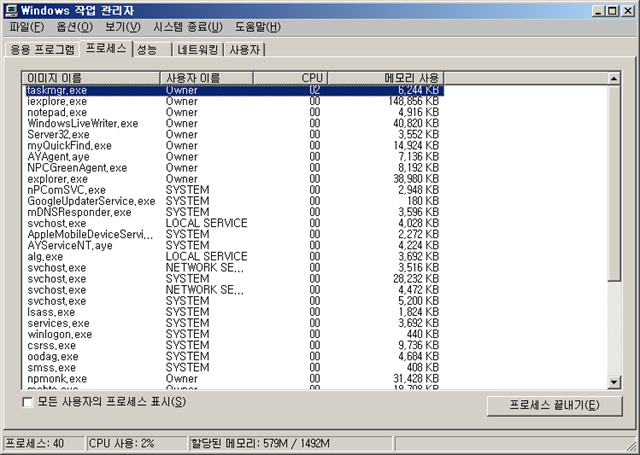Sort by 메모리 사용 column header
Viewport: 640px width, 455px height.
click(386, 78)
